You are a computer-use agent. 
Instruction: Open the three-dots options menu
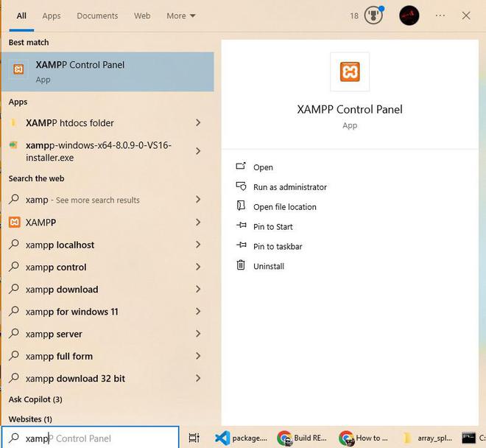(440, 15)
